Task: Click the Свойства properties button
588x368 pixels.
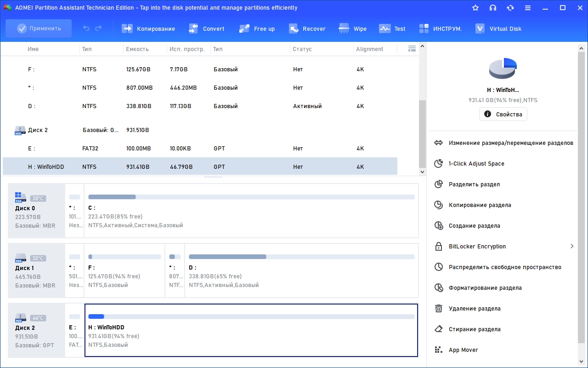Action: pos(503,114)
